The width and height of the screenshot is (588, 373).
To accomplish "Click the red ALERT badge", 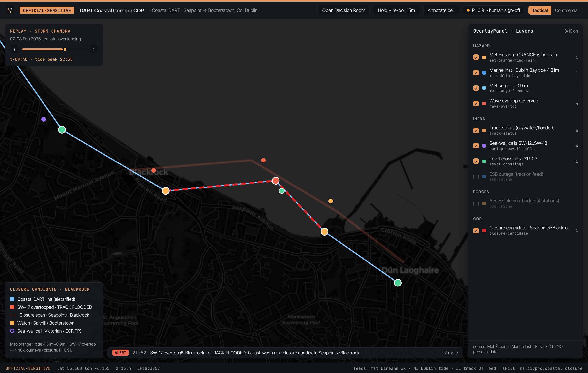I will (120, 353).
